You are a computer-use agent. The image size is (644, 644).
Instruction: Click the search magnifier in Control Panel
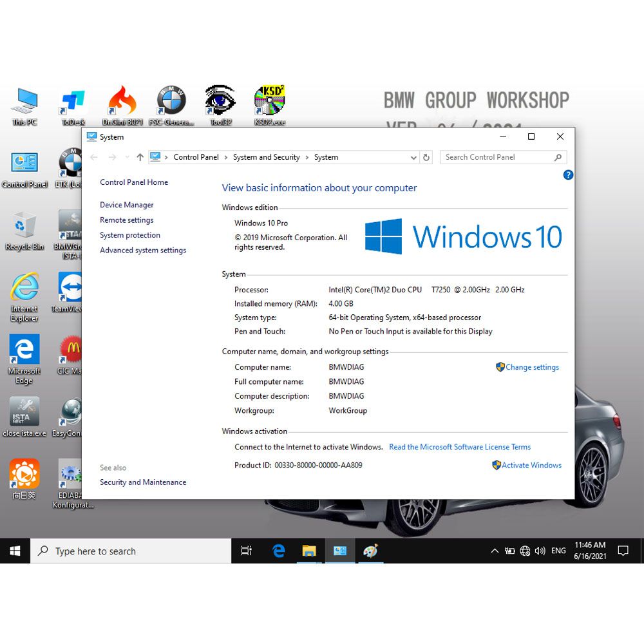coord(558,157)
